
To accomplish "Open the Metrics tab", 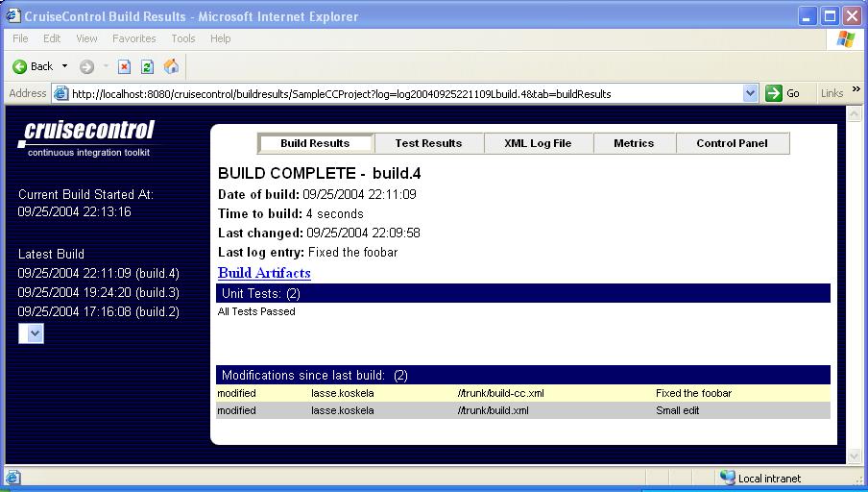I will pos(635,143).
